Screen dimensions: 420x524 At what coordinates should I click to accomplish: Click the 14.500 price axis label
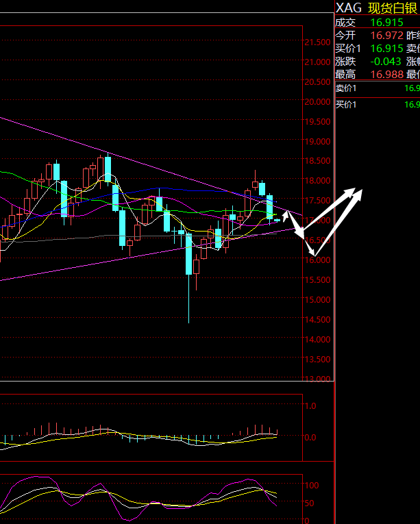click(x=317, y=319)
